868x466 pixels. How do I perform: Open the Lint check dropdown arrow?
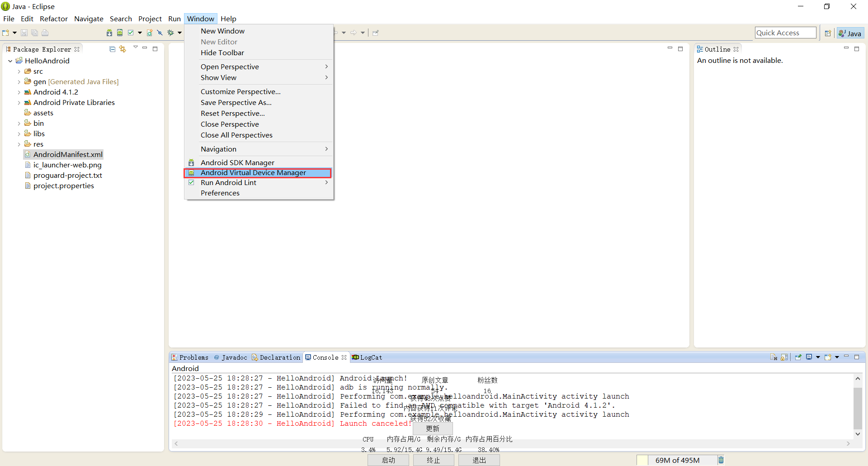tap(140, 33)
